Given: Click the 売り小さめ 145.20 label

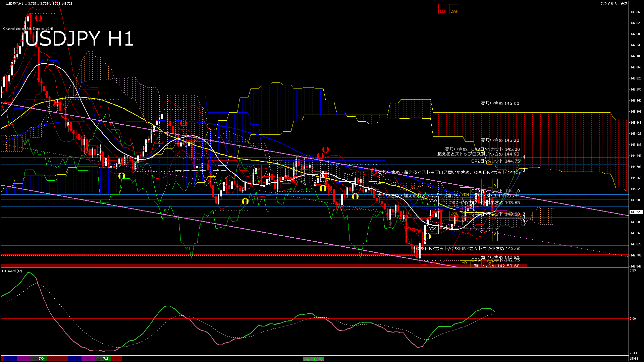Looking at the screenshot, I should tap(500, 140).
